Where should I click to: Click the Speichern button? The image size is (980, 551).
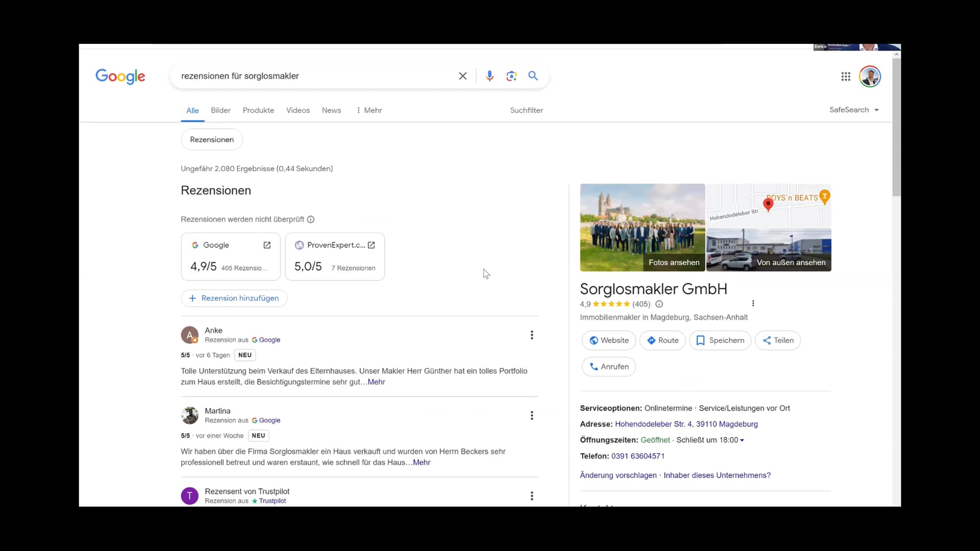[x=720, y=340]
